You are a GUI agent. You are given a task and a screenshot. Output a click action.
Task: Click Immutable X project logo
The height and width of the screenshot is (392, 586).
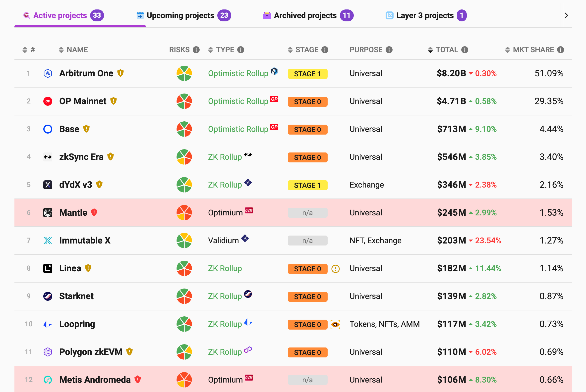point(48,241)
